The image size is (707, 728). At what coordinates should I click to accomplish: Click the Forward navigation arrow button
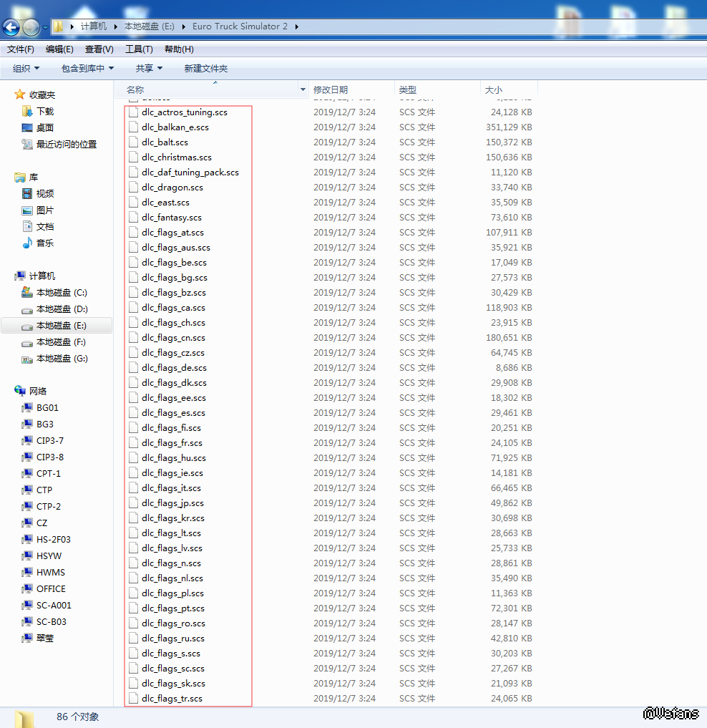coord(31,27)
